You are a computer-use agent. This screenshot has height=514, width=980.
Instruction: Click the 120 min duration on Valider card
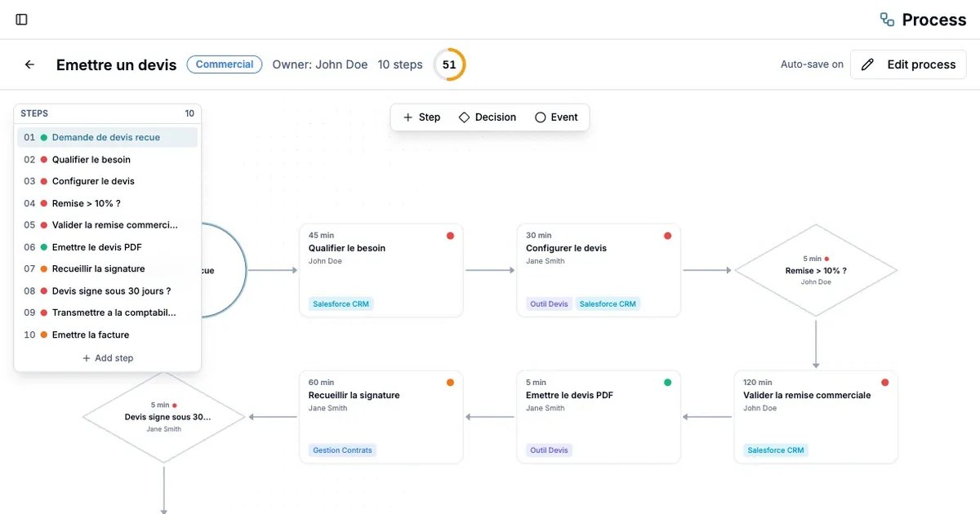pyautogui.click(x=758, y=383)
